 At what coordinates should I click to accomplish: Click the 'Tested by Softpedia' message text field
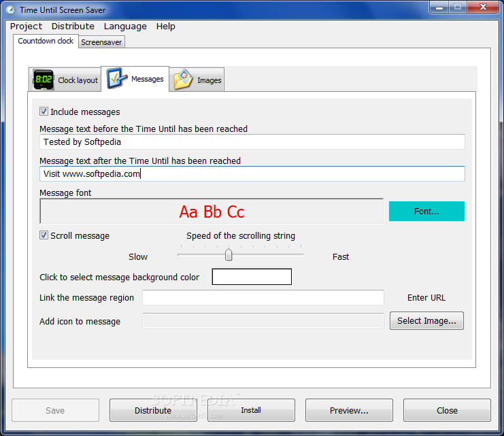coord(252,141)
